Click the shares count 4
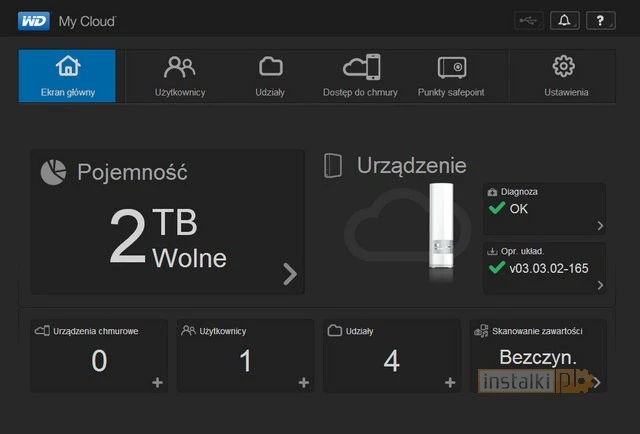Screen dimensions: 640x434 391,361
